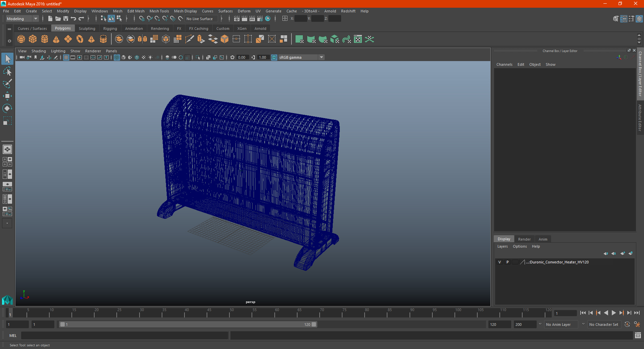Create a polygon cone from the shelf

pos(56,39)
